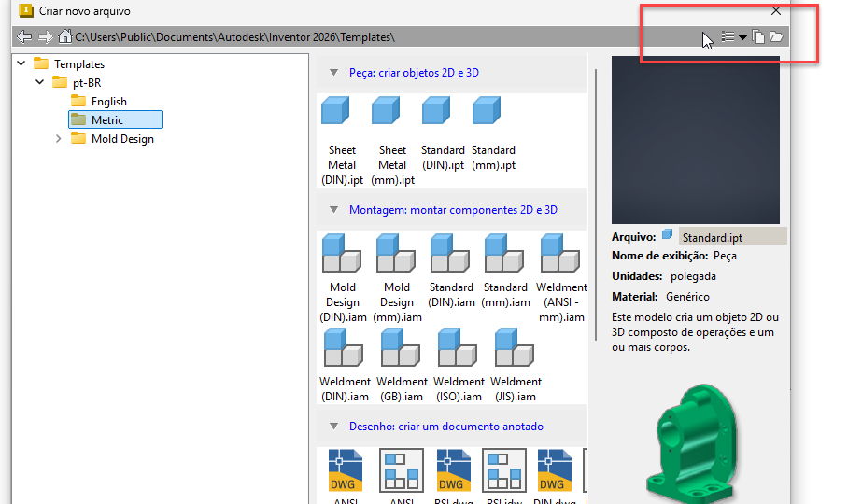848x504 pixels.
Task: Select the Weldment (GB).iam template
Action: 402,365
